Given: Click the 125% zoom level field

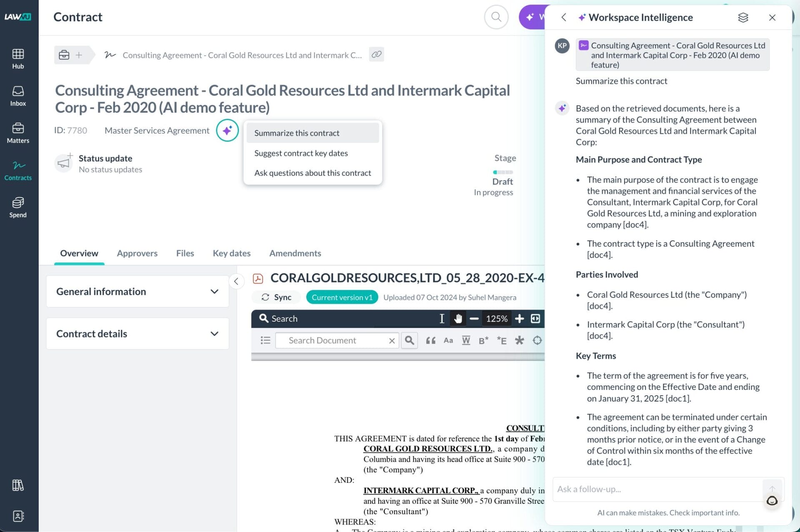Looking at the screenshot, I should (x=497, y=319).
